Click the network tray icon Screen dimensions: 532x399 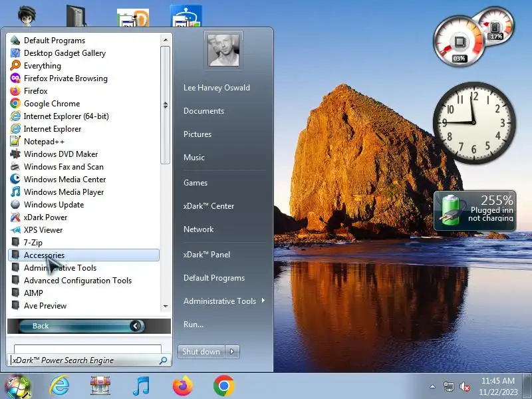click(x=448, y=386)
